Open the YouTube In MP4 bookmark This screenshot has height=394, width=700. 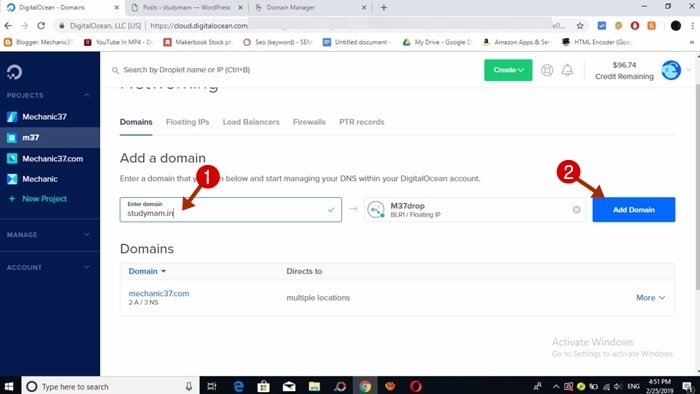[119, 42]
